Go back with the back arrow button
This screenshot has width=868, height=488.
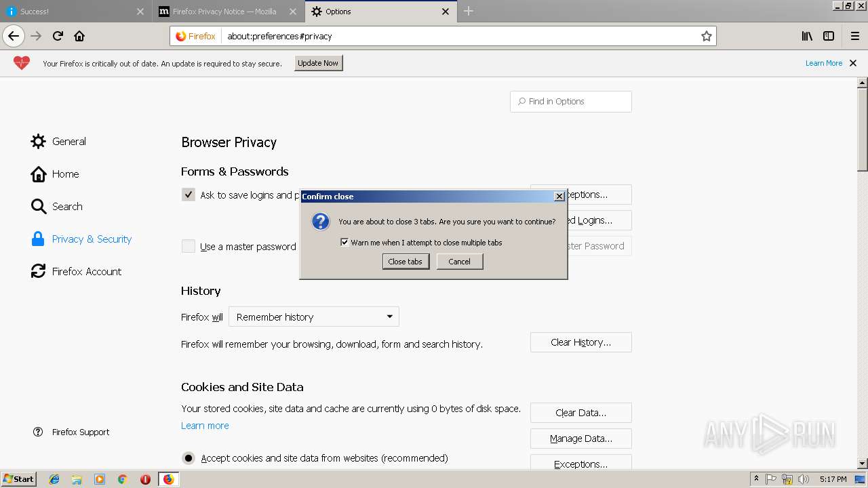14,36
